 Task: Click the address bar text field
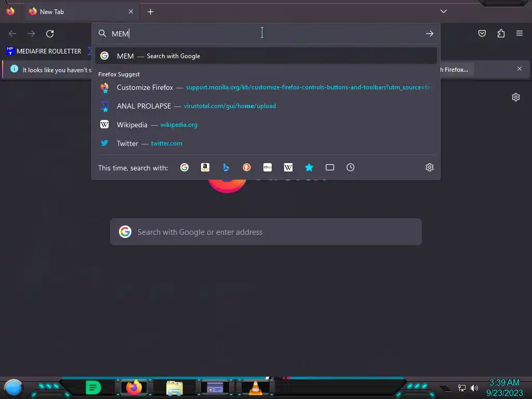pos(266,34)
